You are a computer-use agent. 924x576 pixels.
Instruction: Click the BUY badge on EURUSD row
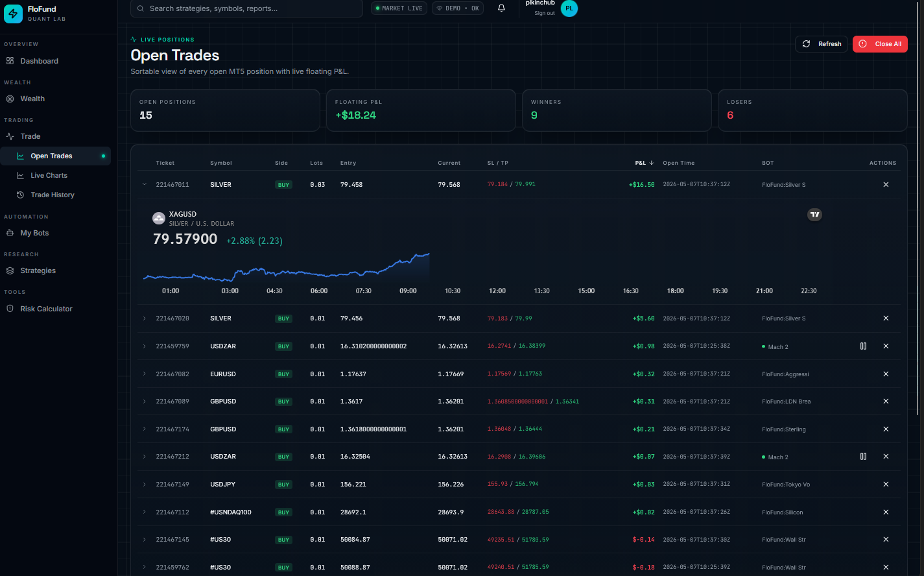[x=283, y=374]
